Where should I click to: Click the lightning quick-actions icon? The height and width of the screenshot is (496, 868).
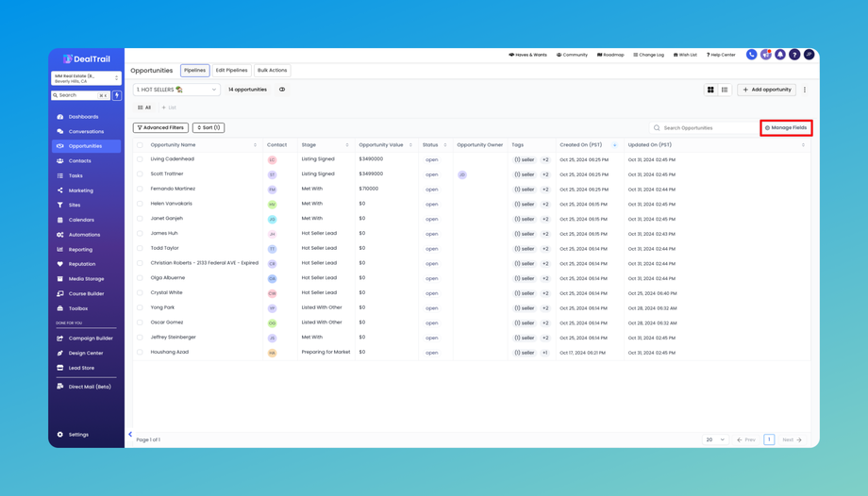click(117, 95)
